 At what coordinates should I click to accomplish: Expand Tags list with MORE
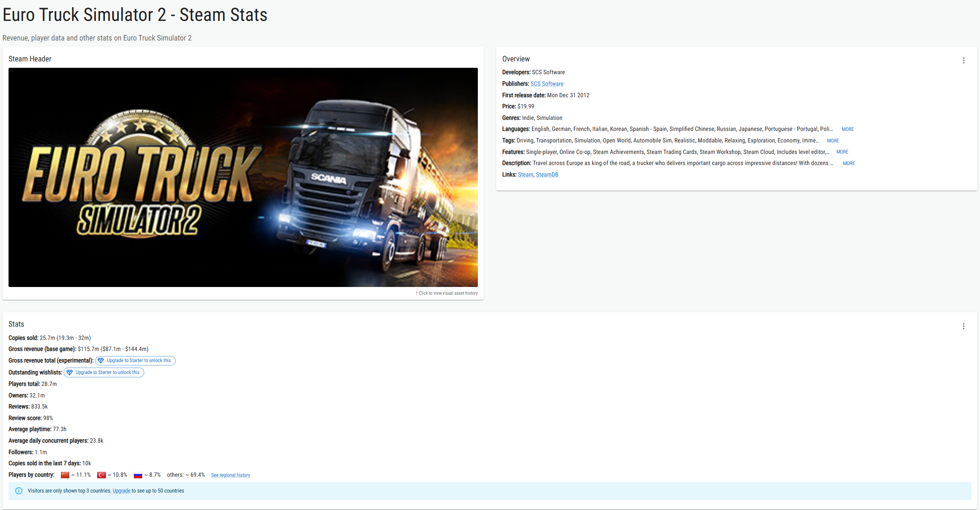coord(833,141)
